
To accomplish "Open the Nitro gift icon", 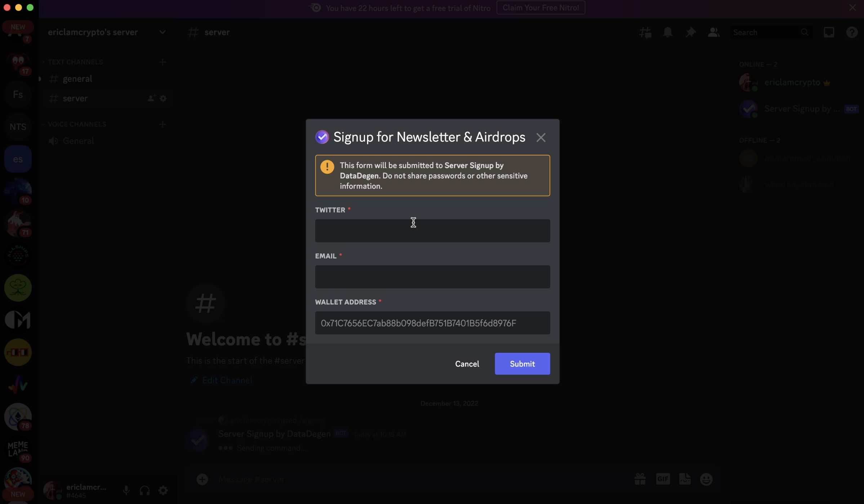I will tap(640, 479).
